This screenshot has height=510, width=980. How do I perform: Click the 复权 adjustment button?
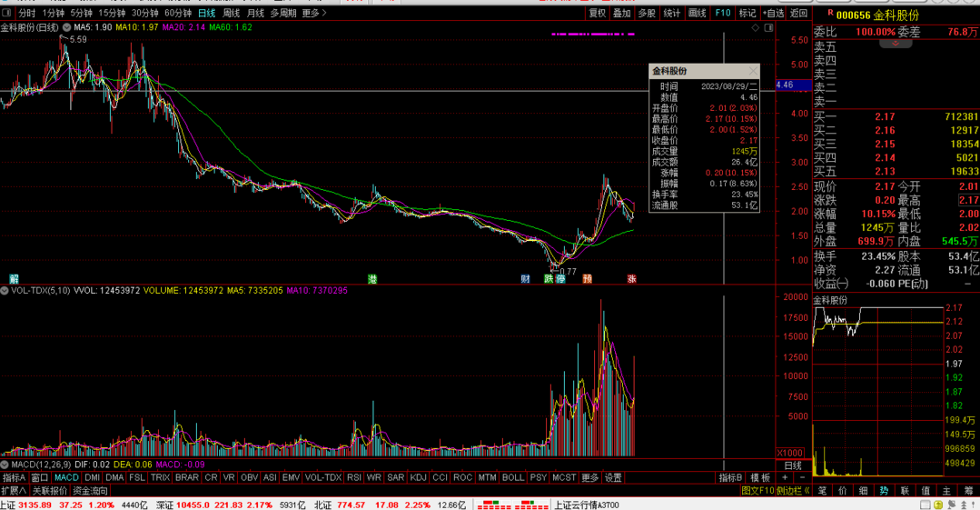pos(597,13)
